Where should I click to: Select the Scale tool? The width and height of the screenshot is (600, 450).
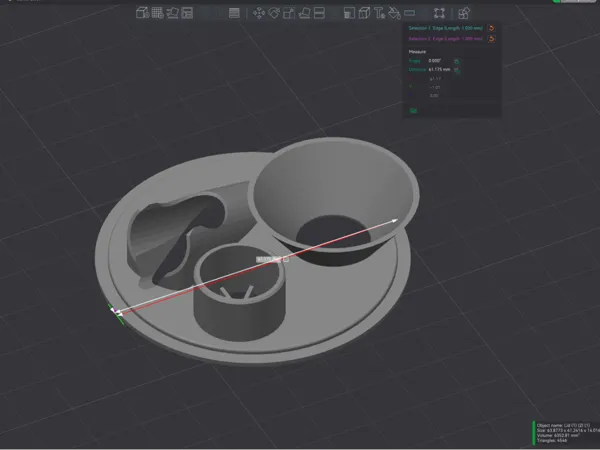(x=289, y=13)
